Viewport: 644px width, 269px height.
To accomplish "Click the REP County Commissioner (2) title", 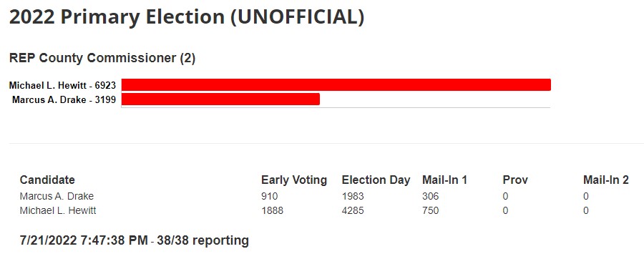I will tap(102, 59).
